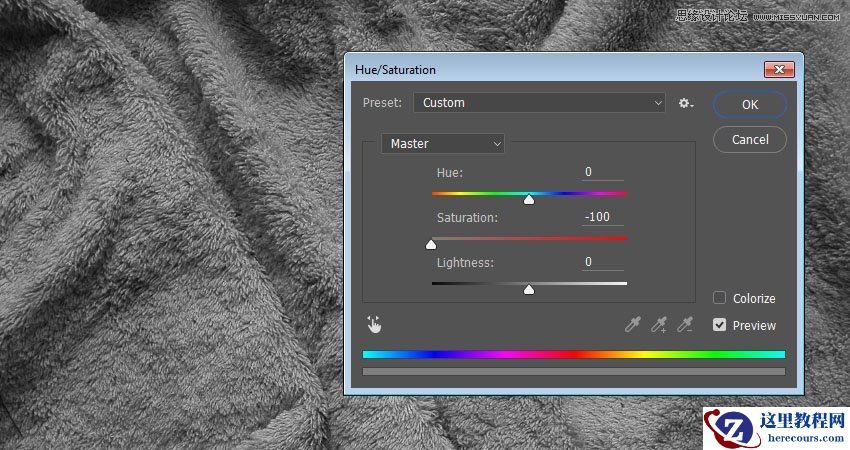Focus the Lightness value field
This screenshot has width=850, height=450.
tap(603, 262)
